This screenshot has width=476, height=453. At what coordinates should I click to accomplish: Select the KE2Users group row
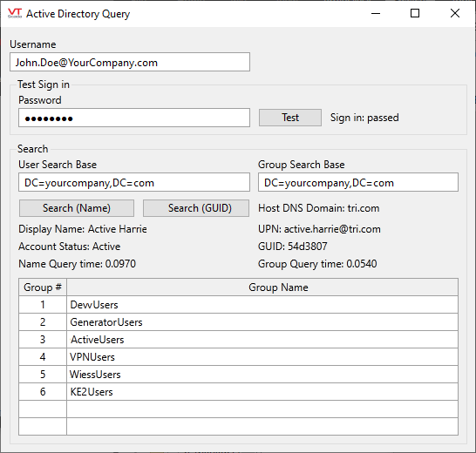click(238, 392)
